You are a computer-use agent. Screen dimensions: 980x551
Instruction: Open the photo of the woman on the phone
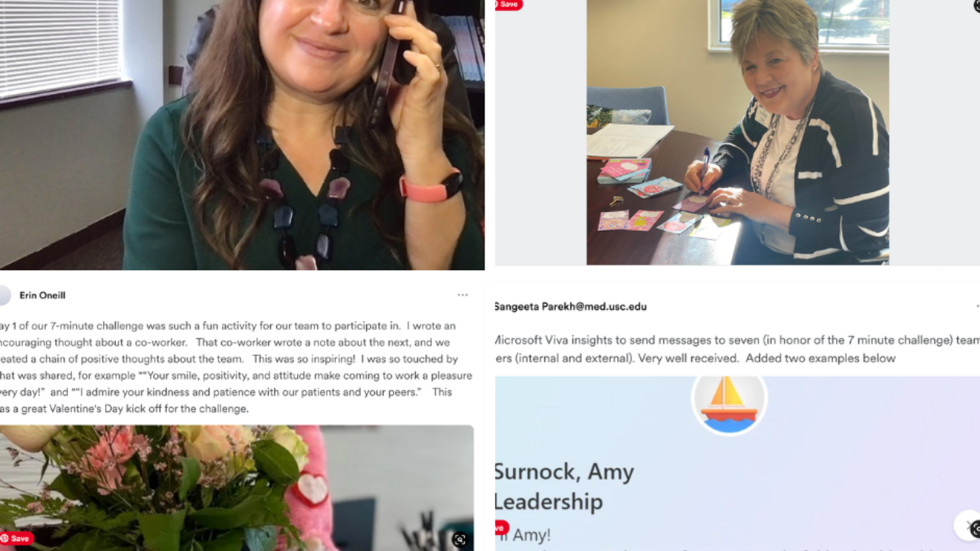pos(242,135)
